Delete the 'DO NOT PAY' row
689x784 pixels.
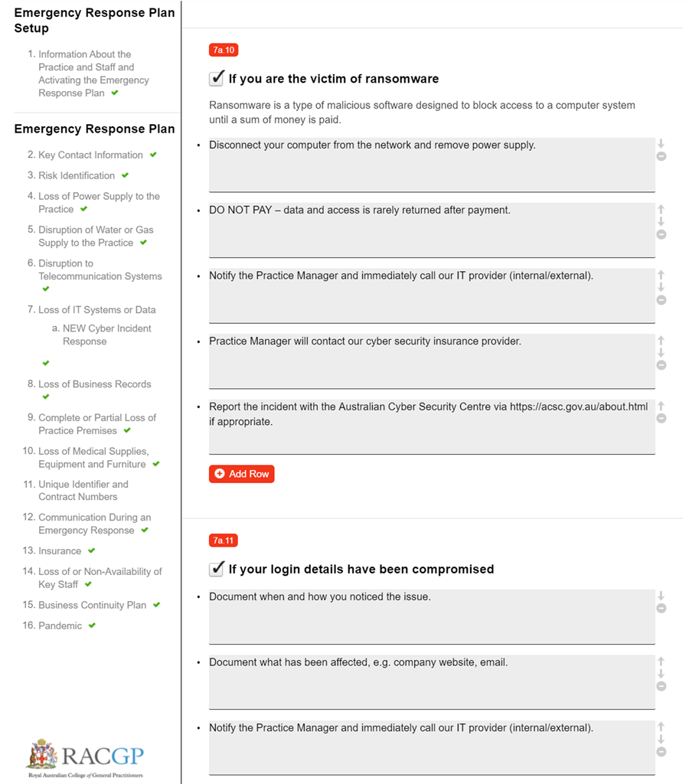coord(661,234)
